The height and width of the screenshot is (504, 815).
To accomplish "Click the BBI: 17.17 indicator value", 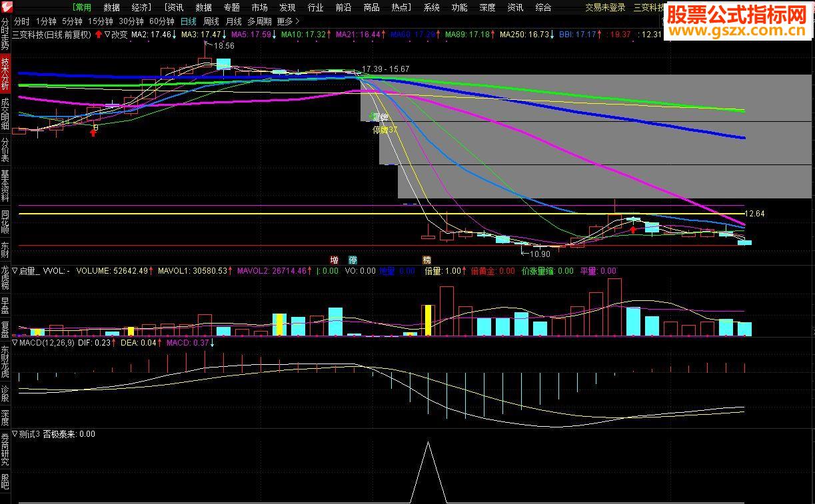I will [577, 34].
